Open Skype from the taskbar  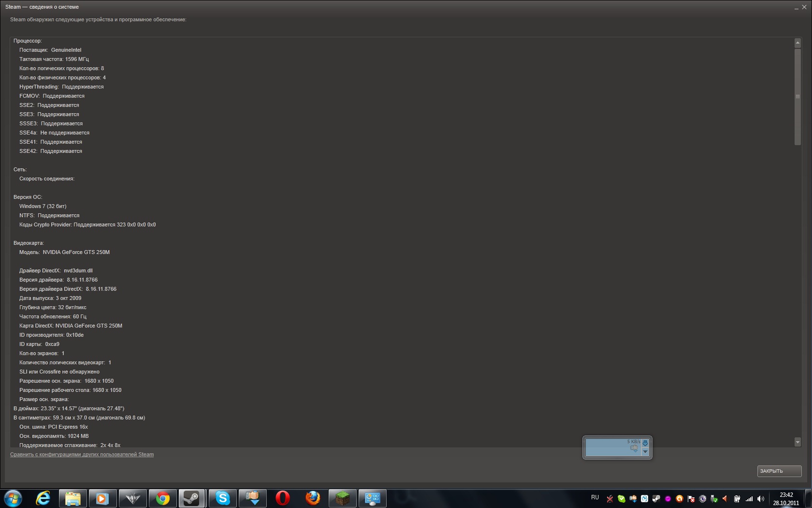pyautogui.click(x=222, y=498)
